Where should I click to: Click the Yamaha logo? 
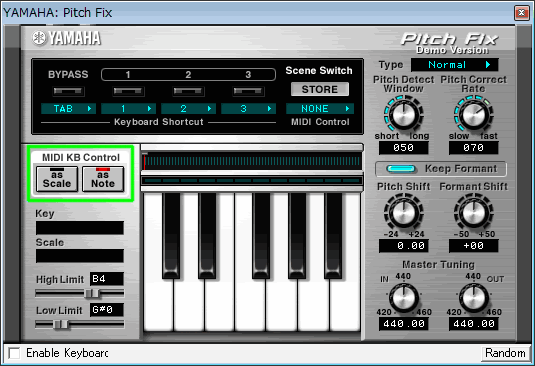[66, 38]
